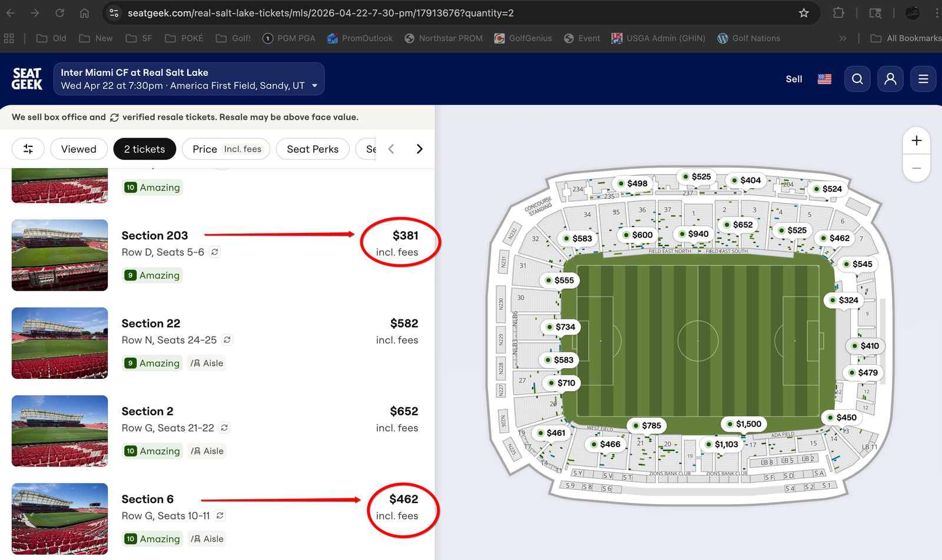The height and width of the screenshot is (560, 942).
Task: Bookmark this page with the star icon
Action: click(804, 13)
